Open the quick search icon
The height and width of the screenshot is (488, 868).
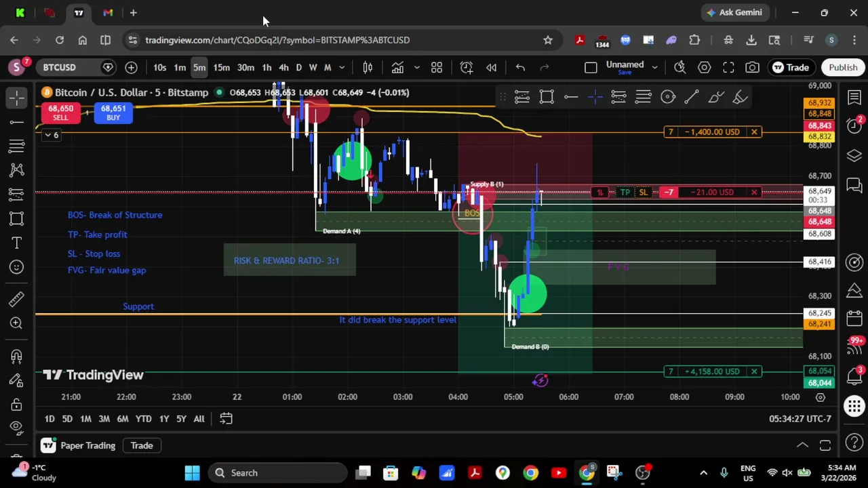pyautogui.click(x=679, y=67)
